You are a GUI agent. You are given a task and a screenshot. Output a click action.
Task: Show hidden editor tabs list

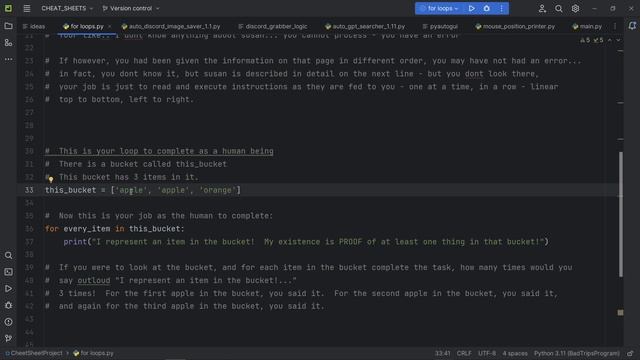click(615, 26)
